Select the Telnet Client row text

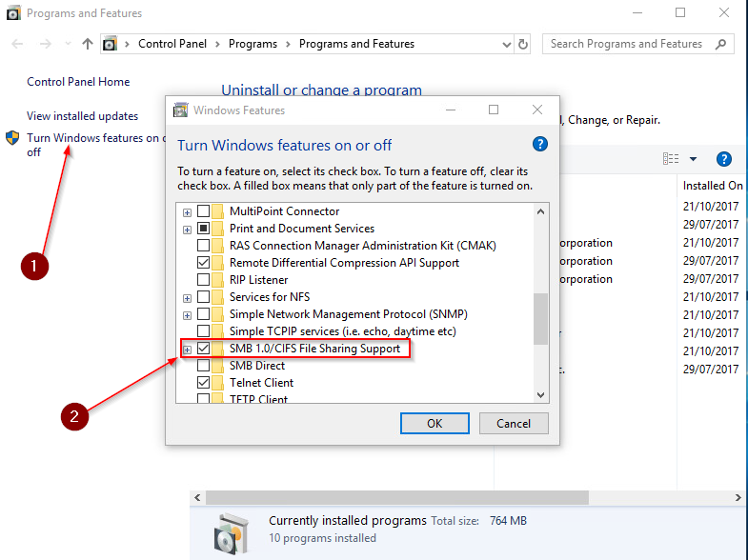tap(261, 383)
